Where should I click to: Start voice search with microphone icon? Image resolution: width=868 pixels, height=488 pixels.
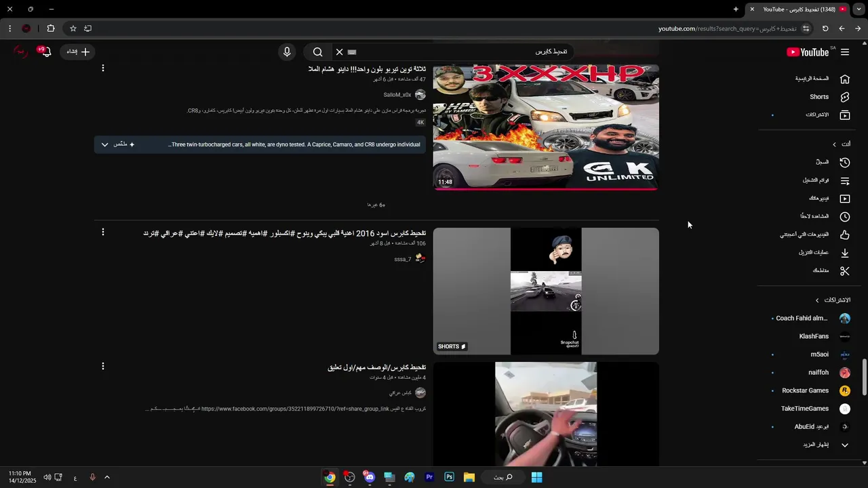(x=287, y=52)
